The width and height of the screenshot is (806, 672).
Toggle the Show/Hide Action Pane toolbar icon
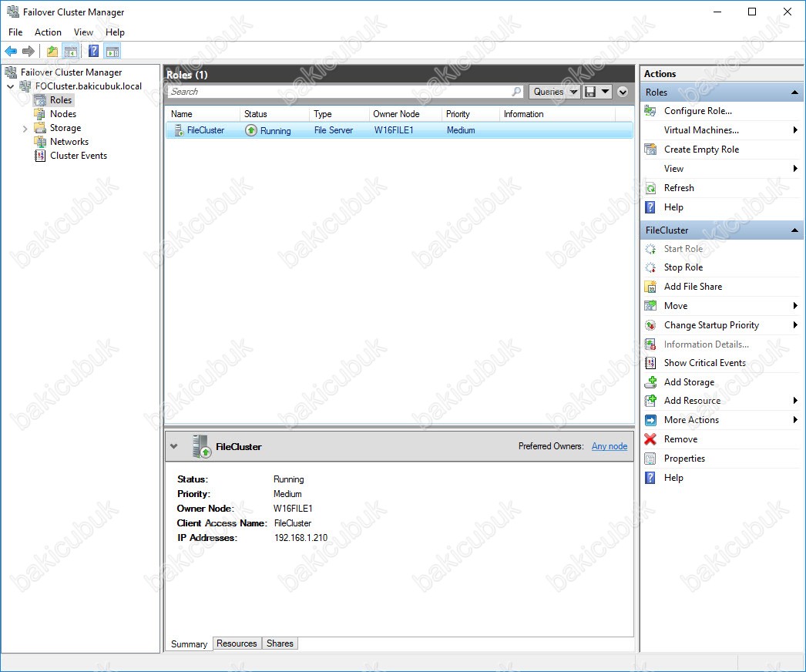pyautogui.click(x=112, y=51)
